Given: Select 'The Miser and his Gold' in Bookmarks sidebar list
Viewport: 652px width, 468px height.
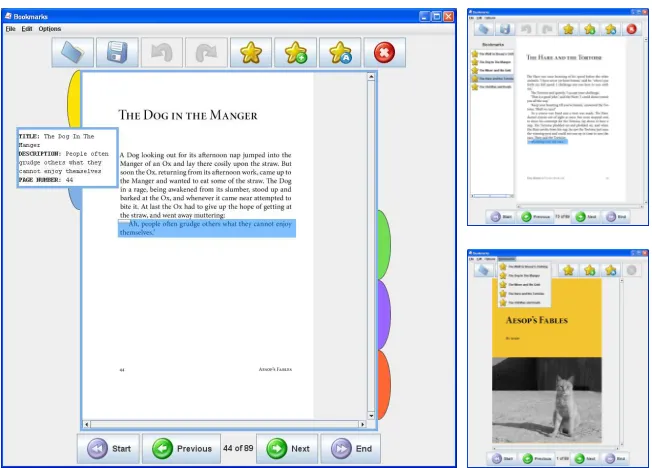Looking at the screenshot, I should [x=492, y=70].
